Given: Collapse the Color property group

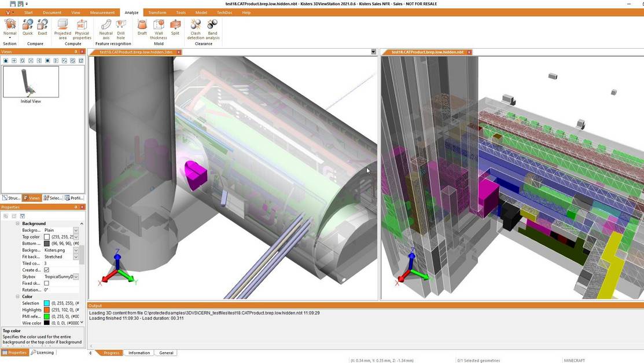Looking at the screenshot, I should click(x=18, y=296).
